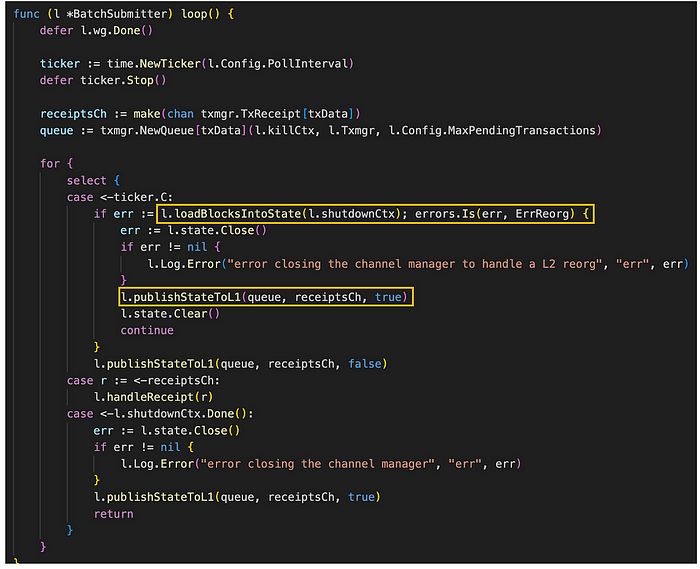Click l.Config.MaxPendingTransactions argument
The height and width of the screenshot is (569, 700).
(492, 130)
